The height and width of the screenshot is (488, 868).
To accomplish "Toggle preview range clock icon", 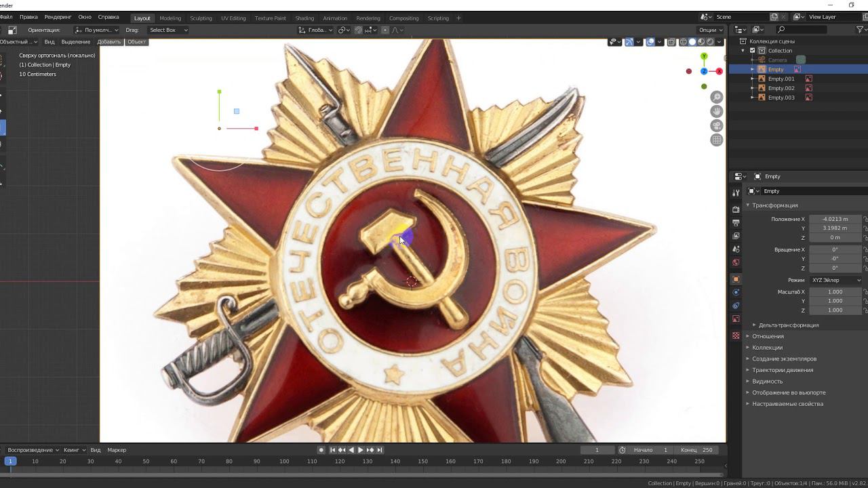I will click(623, 450).
